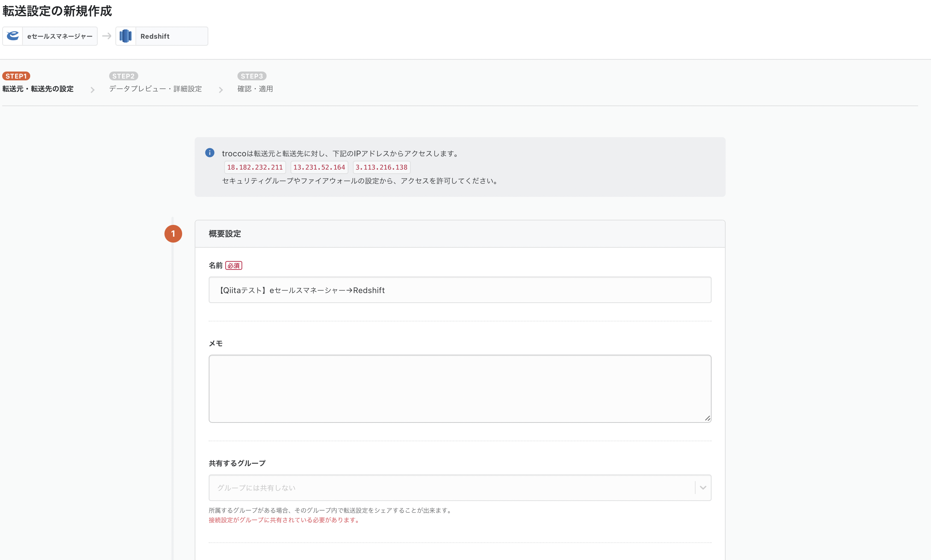Click the red 接続設定がグループに共有 warning text
Viewport: 931px width, 560px height.
click(x=285, y=520)
